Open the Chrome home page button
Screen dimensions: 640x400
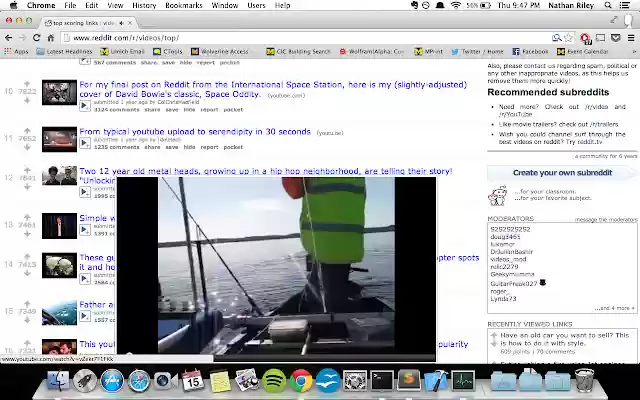(x=51, y=38)
